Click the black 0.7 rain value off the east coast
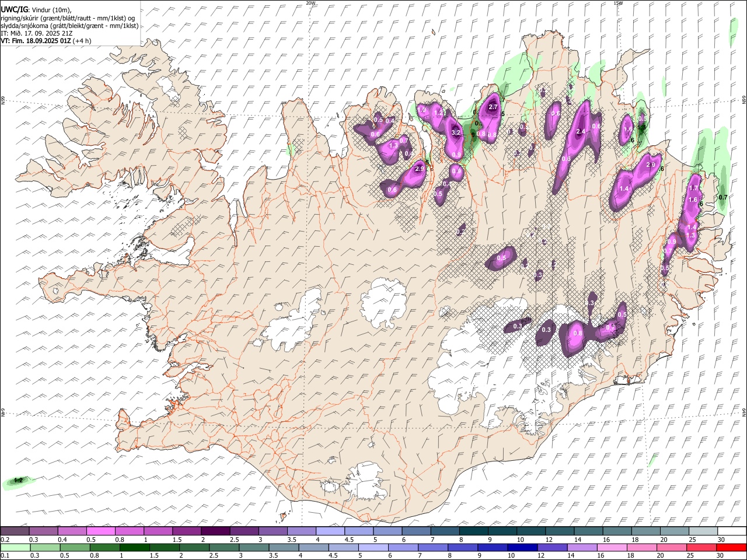This screenshot has width=747, height=560. pyautogui.click(x=723, y=197)
